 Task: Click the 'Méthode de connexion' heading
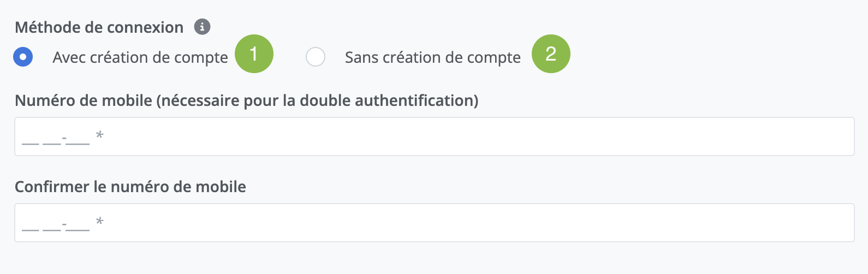(99, 27)
